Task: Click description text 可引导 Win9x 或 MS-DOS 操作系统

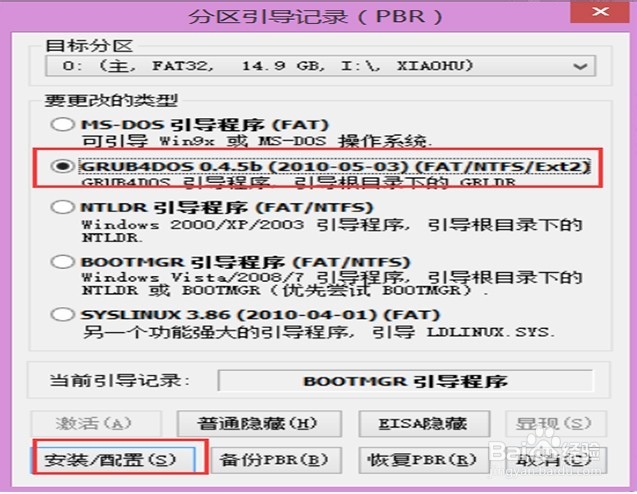Action: (257, 141)
